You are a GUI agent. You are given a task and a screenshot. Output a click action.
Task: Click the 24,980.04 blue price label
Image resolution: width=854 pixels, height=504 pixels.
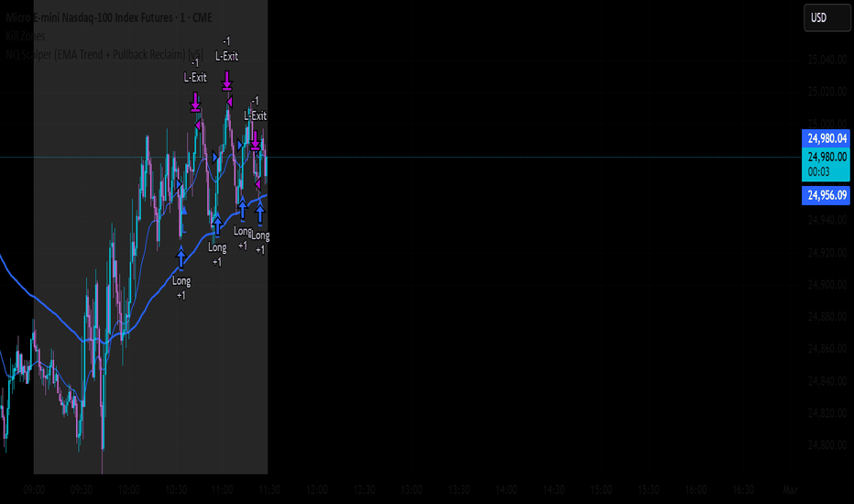tap(827, 138)
